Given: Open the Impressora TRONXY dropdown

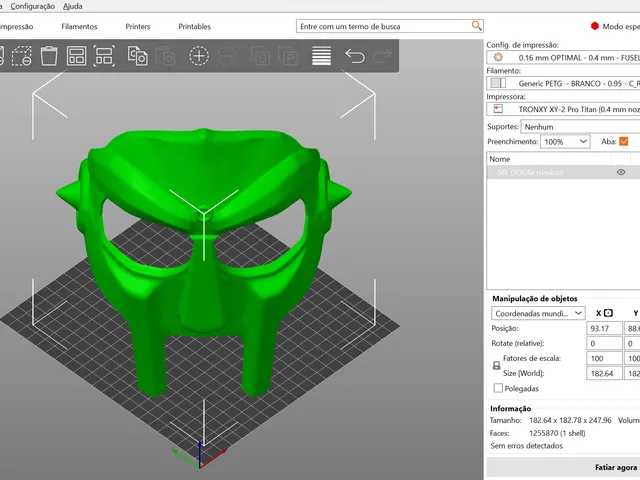Looking at the screenshot, I should click(x=563, y=109).
